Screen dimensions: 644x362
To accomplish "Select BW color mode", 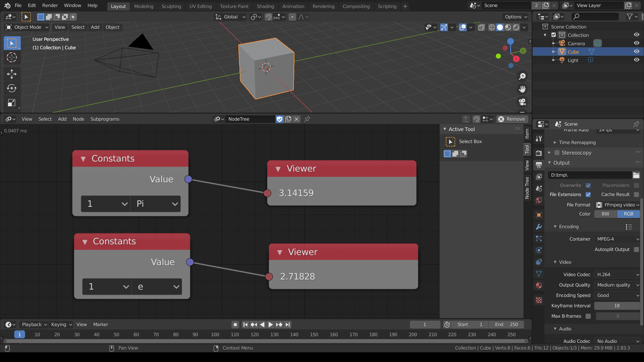I will [606, 214].
